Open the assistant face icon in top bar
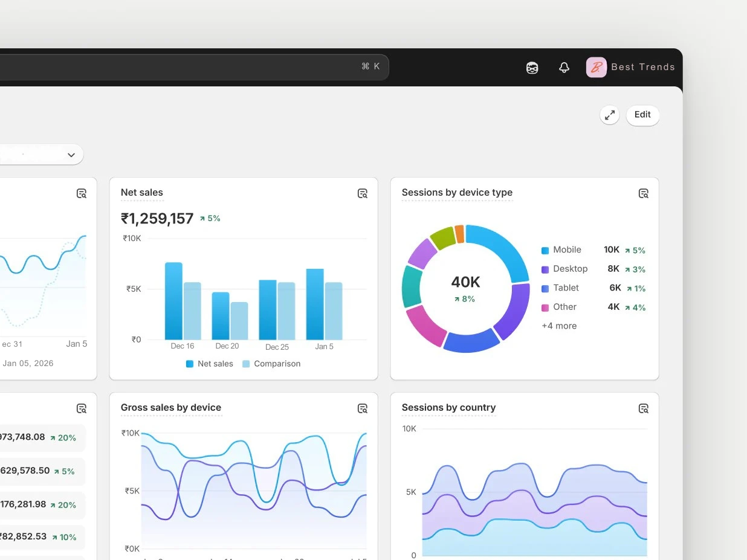Screen dimensions: 747x560 click(532, 68)
